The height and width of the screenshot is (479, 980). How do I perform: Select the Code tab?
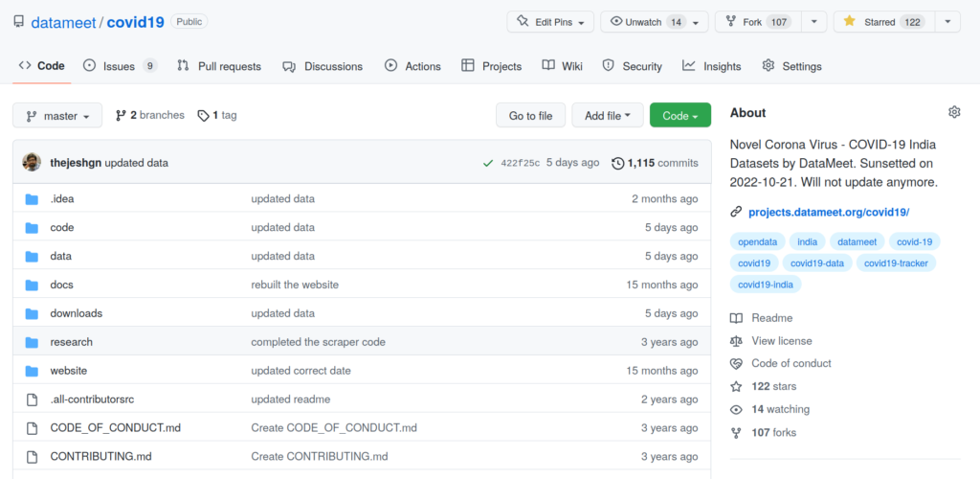coord(42,66)
